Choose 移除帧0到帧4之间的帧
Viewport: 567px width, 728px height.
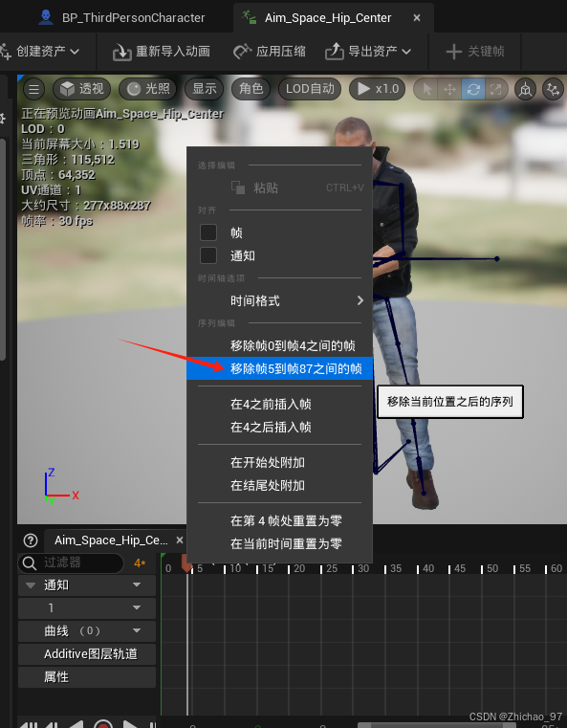(x=280, y=346)
